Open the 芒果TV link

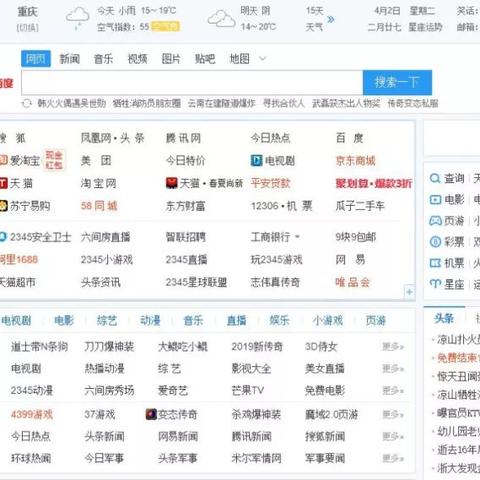[248, 390]
